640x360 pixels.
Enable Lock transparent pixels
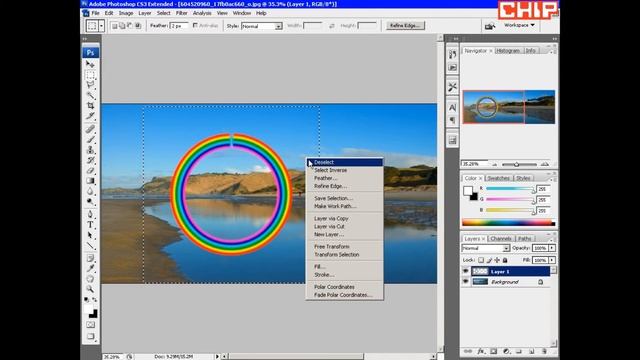[x=481, y=260]
